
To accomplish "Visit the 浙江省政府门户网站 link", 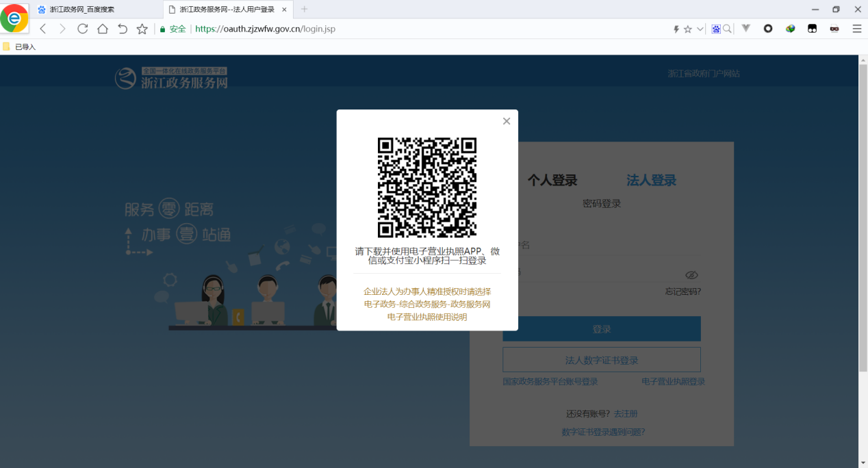I will (704, 74).
